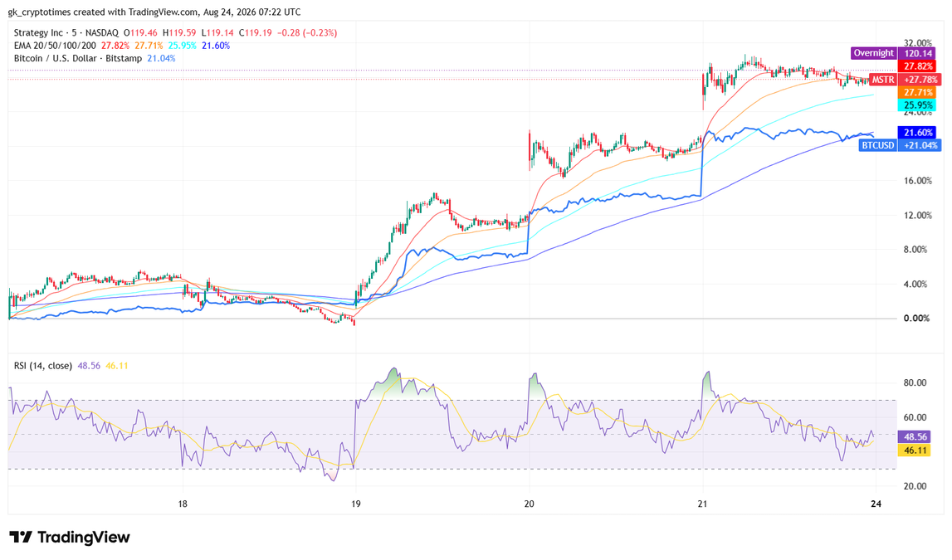Screen dimensions: 952x560
Task: Click the date label 20 on time axis
Action: coord(530,504)
